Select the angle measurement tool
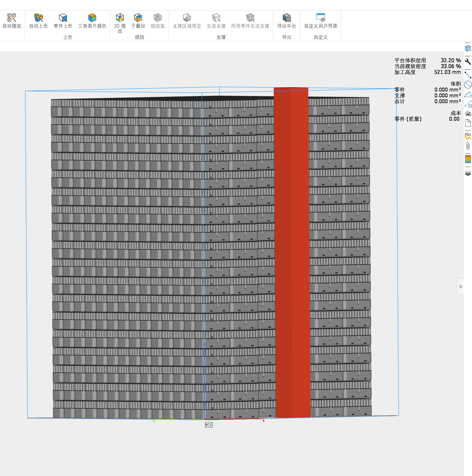This screenshot has width=472, height=476. tap(468, 94)
